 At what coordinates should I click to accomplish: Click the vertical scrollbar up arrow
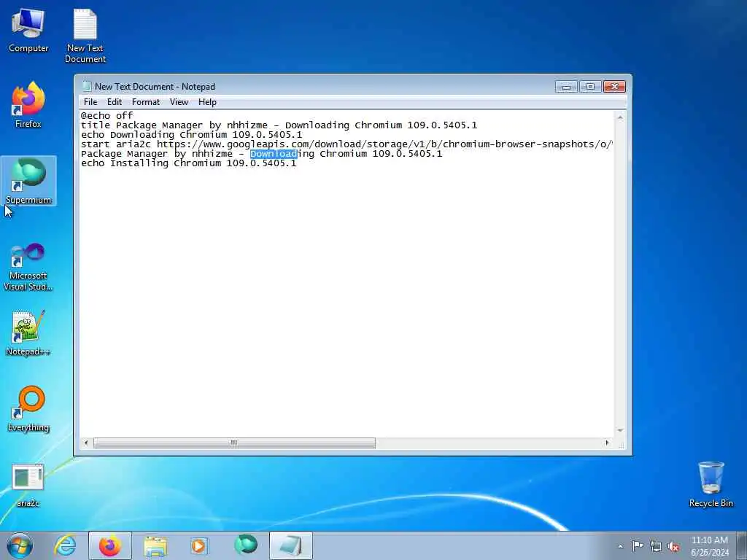click(620, 117)
